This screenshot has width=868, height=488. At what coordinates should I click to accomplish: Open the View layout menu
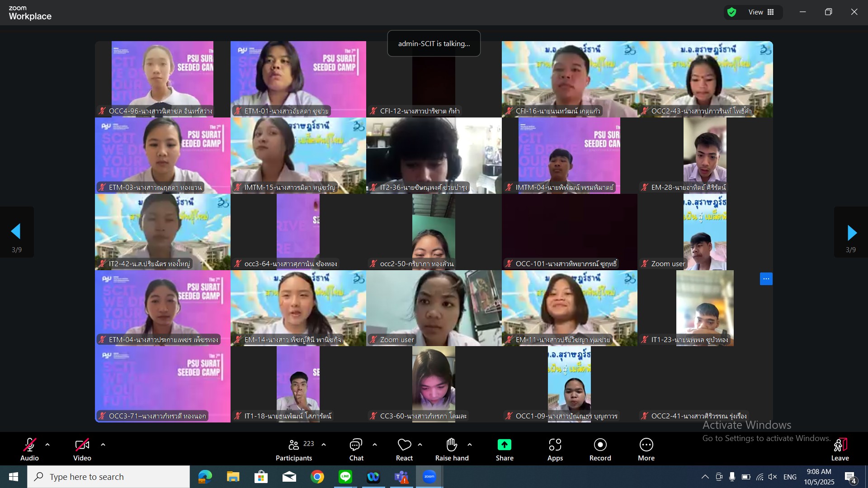762,12
